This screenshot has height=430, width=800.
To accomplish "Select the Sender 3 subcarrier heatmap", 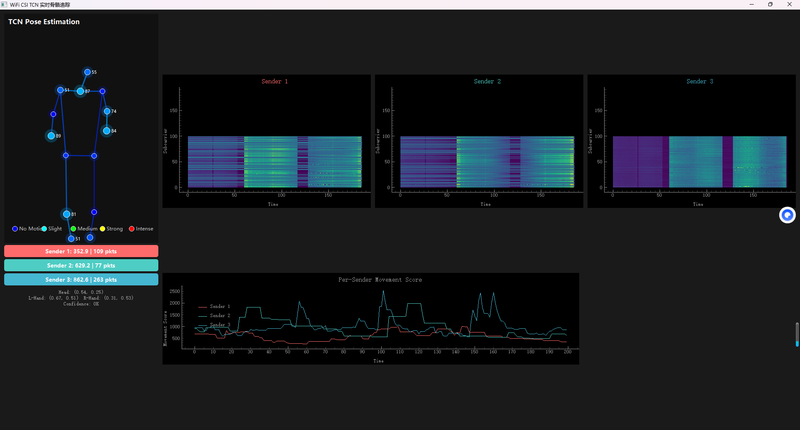I will pyautogui.click(x=691, y=141).
